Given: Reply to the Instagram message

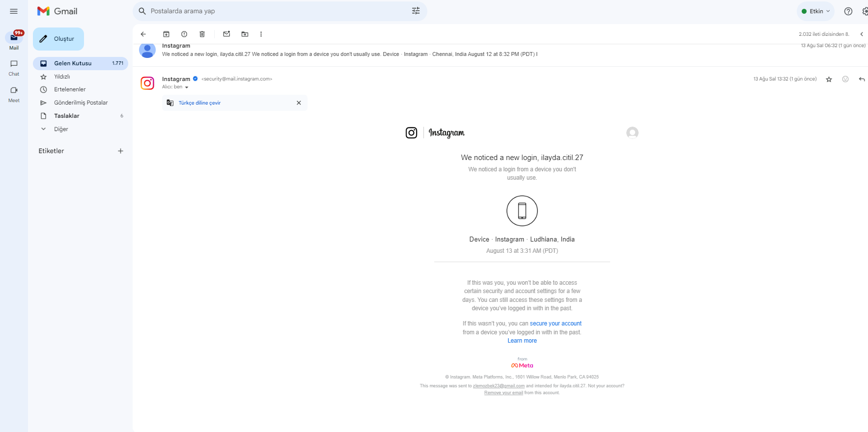Looking at the screenshot, I should (862, 79).
